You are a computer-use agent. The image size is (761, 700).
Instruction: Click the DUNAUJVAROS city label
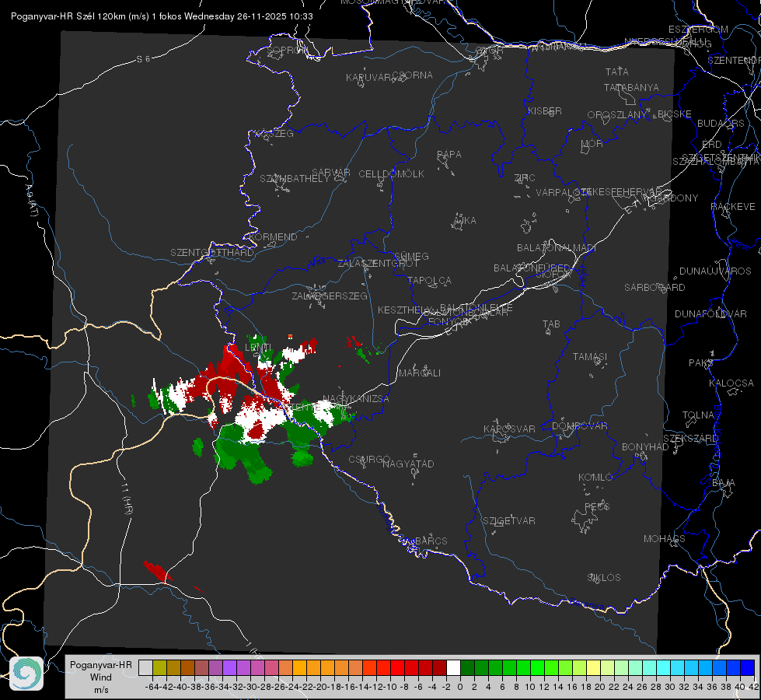715,271
